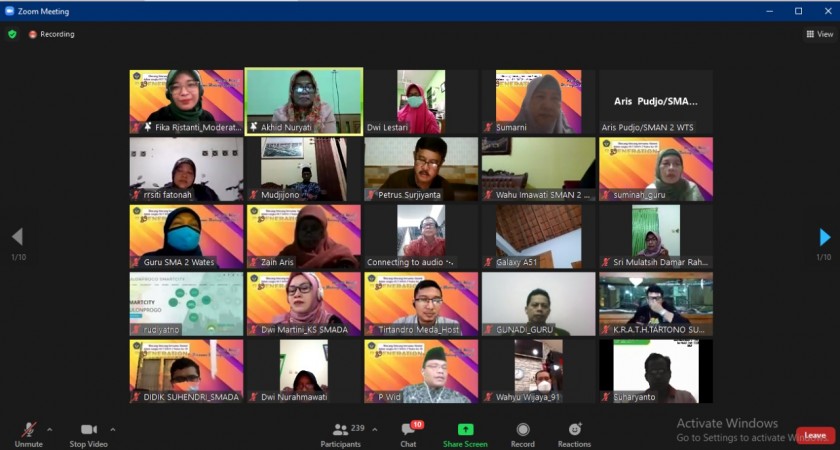
Task: Select K.R.A.T.H.TARTONO video tile
Action: pyautogui.click(x=656, y=304)
